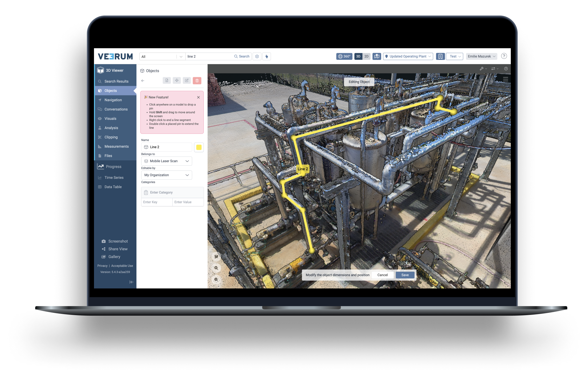Zoom in using the magnifier plus icon

coord(216,268)
